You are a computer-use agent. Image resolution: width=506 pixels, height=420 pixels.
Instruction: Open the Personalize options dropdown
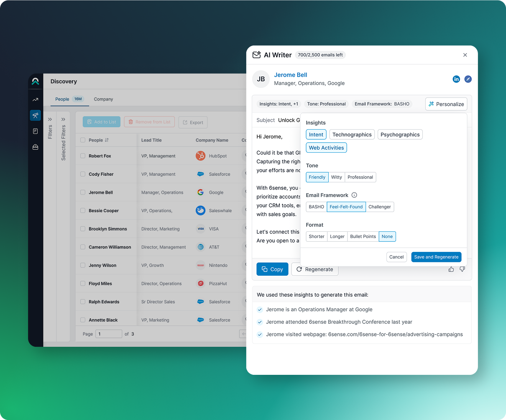(446, 104)
